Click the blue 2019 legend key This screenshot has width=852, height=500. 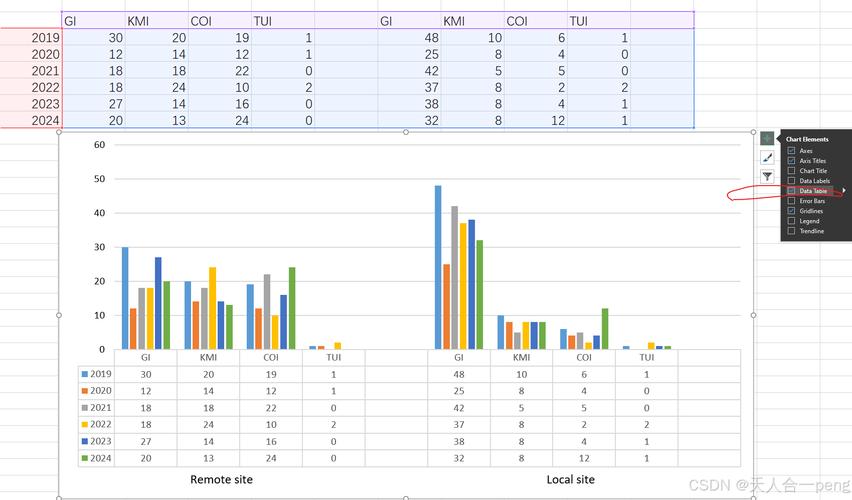(x=84, y=374)
